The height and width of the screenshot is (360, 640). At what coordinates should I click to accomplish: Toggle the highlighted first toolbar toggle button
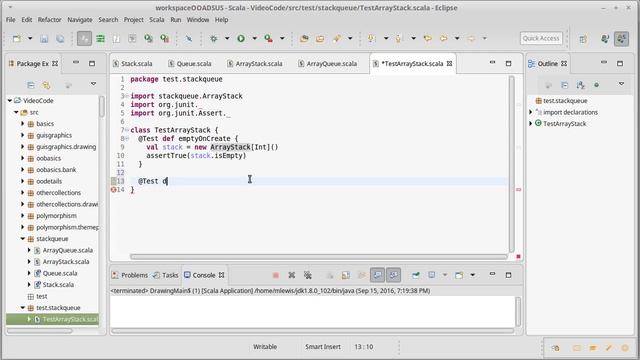pos(84,38)
